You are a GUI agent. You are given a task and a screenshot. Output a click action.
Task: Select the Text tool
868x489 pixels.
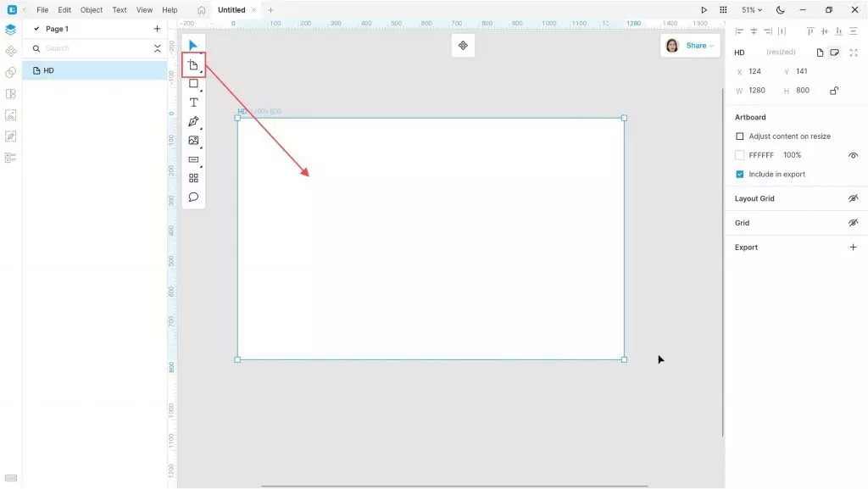pyautogui.click(x=193, y=103)
